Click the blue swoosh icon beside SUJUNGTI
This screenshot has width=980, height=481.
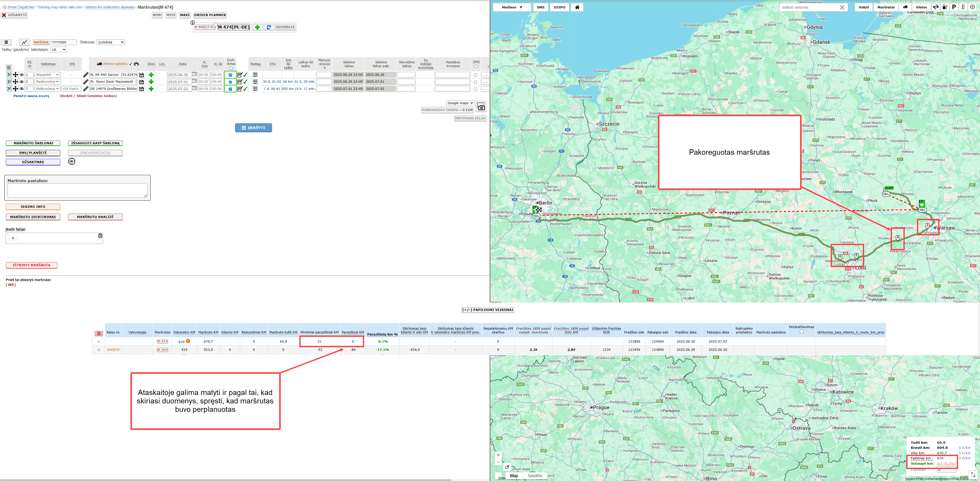pos(269,27)
